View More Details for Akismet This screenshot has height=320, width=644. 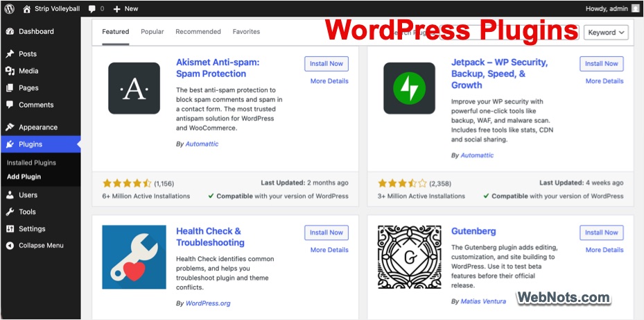tap(329, 81)
